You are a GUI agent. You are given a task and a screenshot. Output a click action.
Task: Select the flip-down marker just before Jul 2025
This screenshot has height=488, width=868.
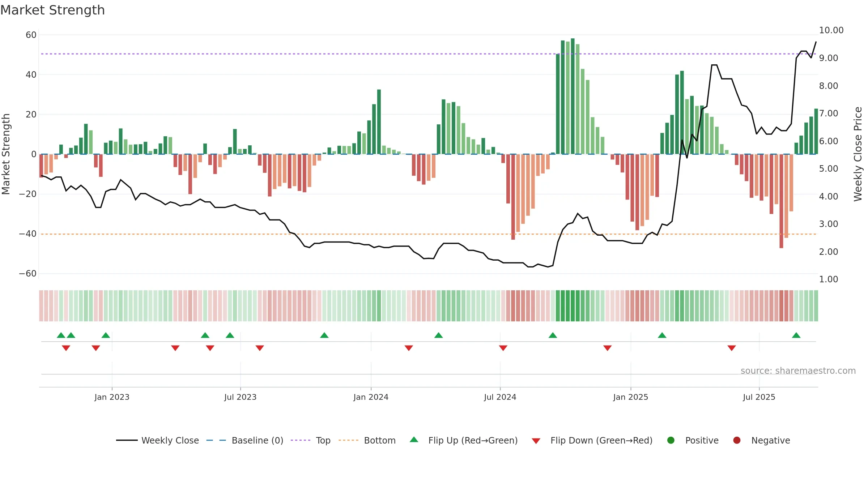732,348
